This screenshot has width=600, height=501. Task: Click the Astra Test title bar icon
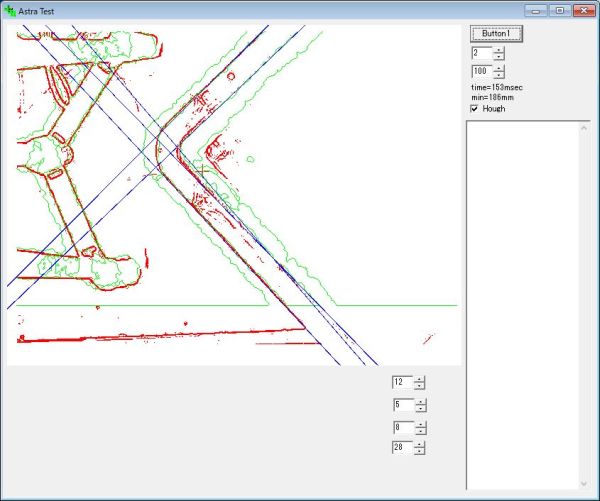(10, 11)
